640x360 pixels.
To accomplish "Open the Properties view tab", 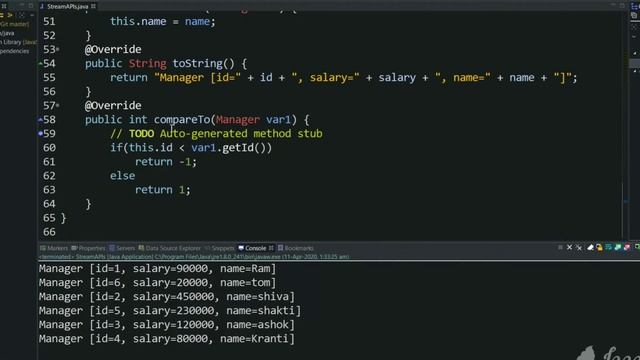I will coord(89,248).
